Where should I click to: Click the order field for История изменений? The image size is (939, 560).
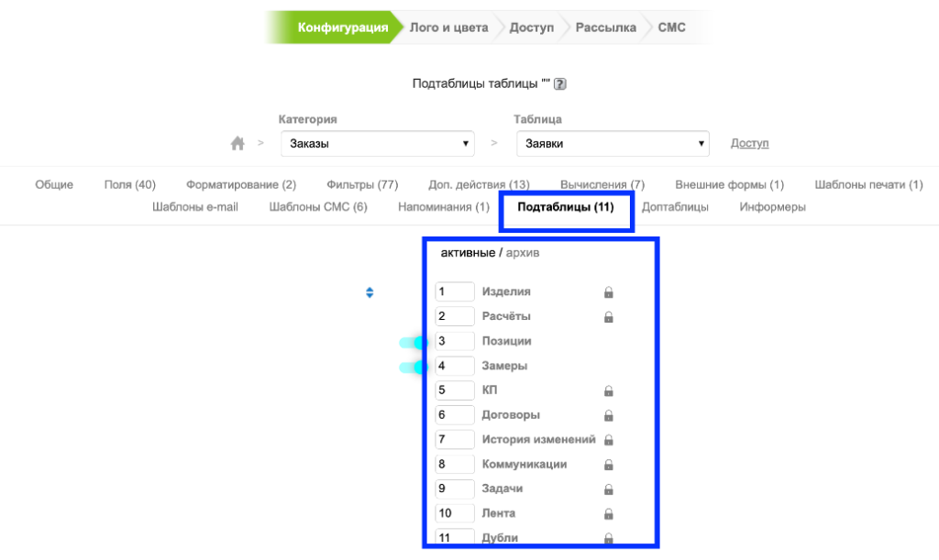pyautogui.click(x=454, y=440)
